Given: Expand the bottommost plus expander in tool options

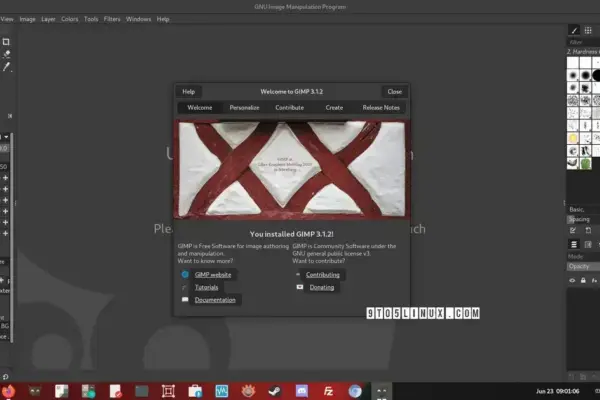Looking at the screenshot, I should pyautogui.click(x=5, y=233).
